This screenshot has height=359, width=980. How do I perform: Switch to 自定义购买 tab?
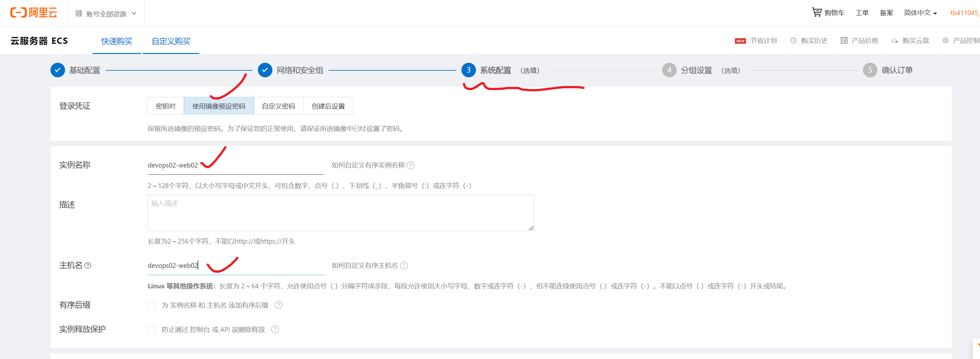coord(171,41)
